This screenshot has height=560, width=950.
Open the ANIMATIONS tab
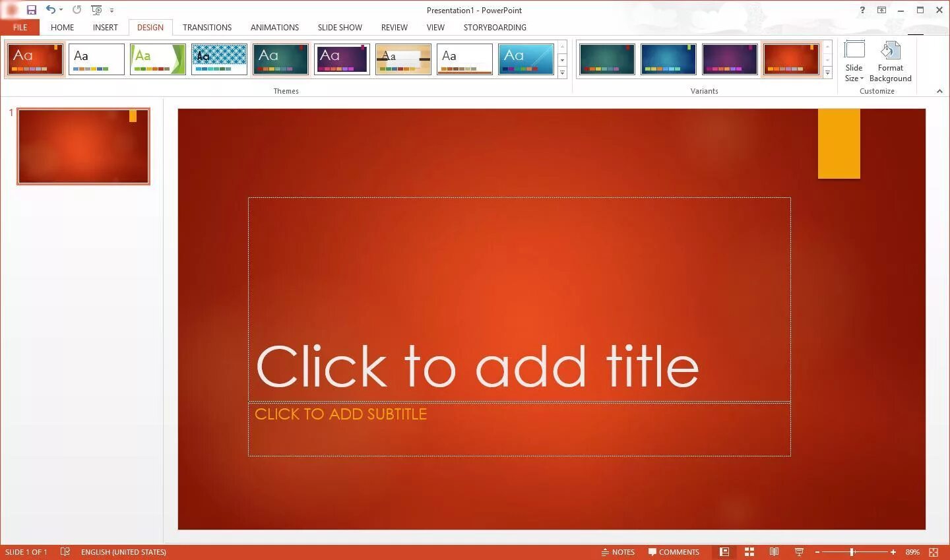(x=274, y=27)
